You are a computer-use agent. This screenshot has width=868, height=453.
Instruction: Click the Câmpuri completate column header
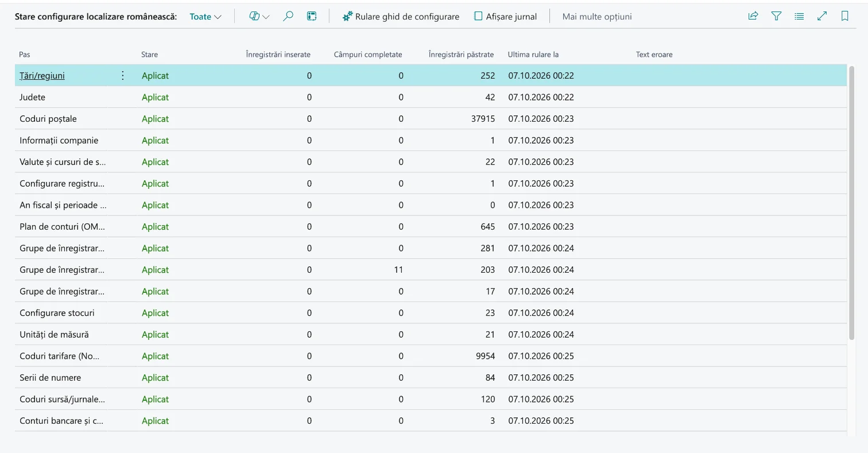point(368,55)
